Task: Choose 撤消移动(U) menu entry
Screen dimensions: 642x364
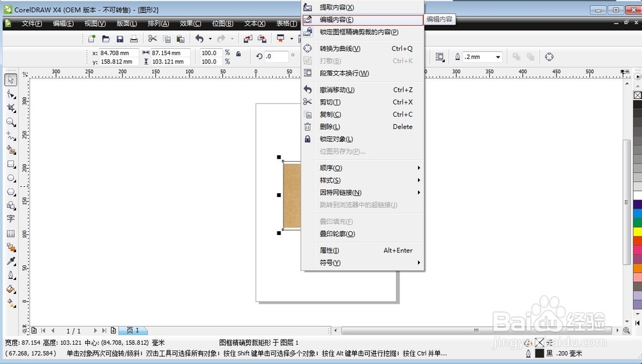Action: coord(362,90)
